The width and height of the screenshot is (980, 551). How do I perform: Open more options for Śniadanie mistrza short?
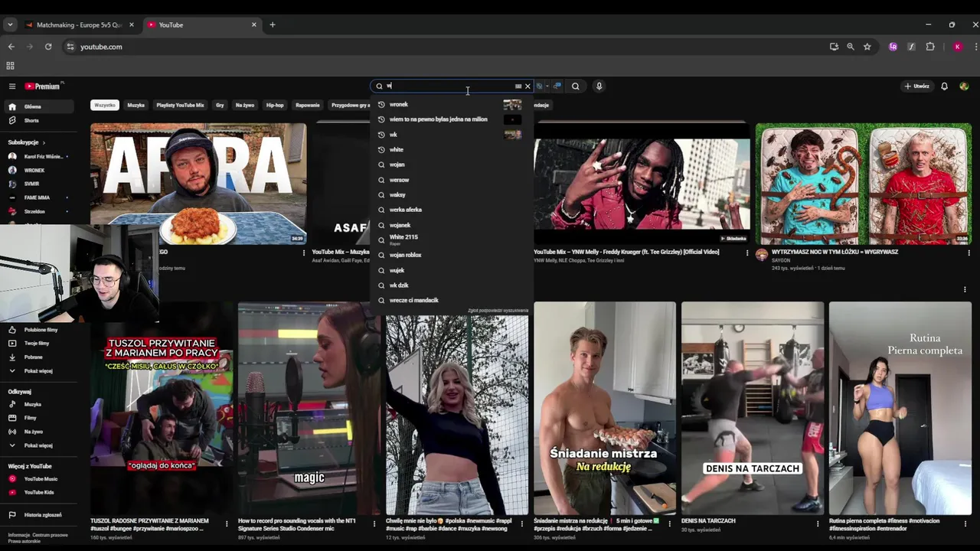click(670, 524)
